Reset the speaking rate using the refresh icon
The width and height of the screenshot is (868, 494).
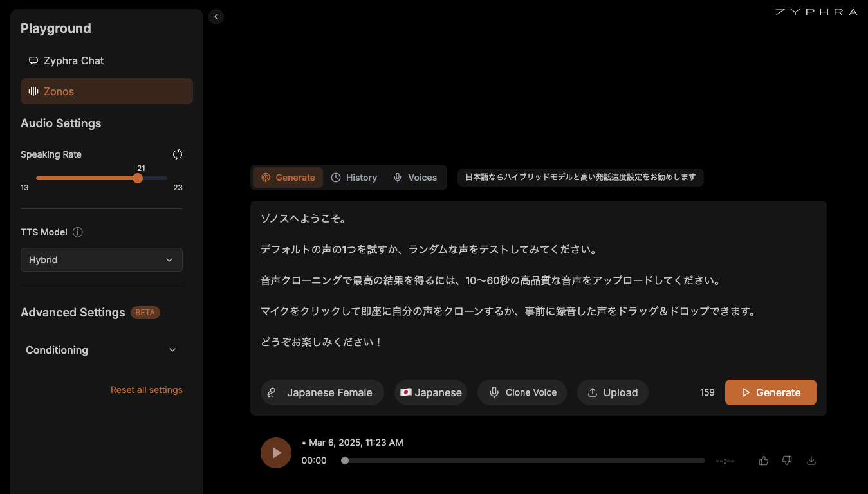[x=178, y=154]
